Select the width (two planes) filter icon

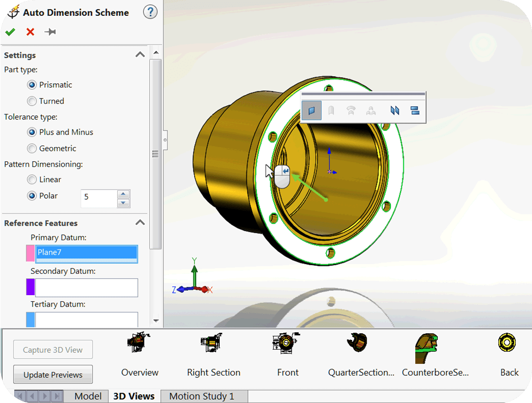click(395, 111)
